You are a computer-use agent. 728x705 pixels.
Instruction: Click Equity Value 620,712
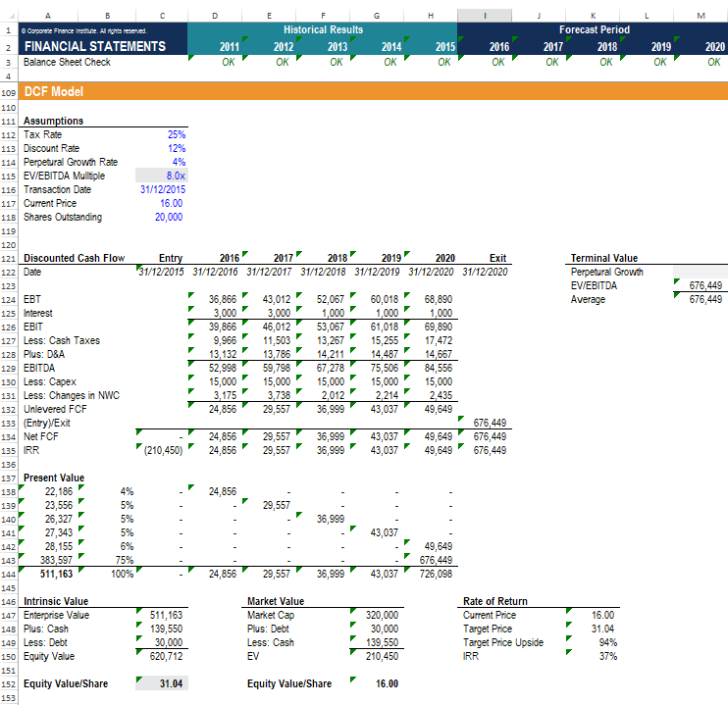coord(166,656)
